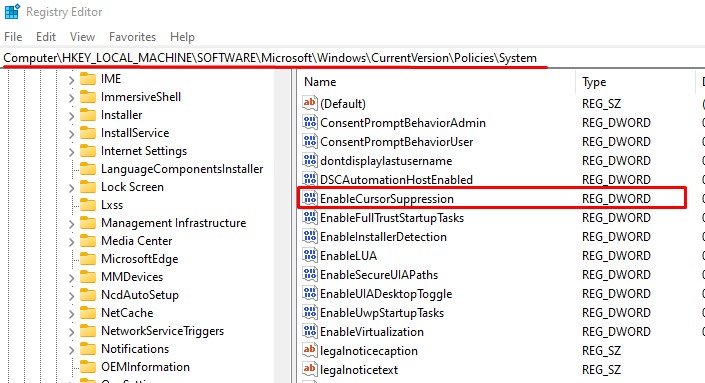
Task: Click the ConsentPromptBehaviorAdmin DWORD icon
Action: (310, 122)
